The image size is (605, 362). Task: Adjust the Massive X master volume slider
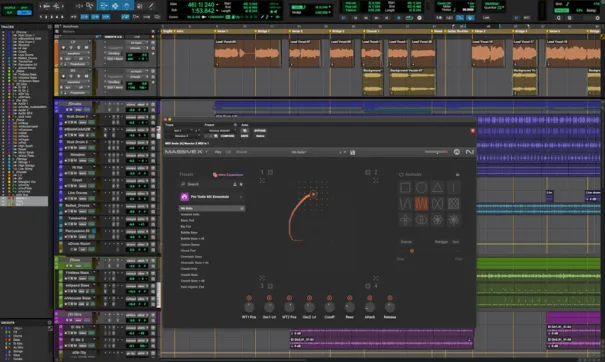pos(436,152)
